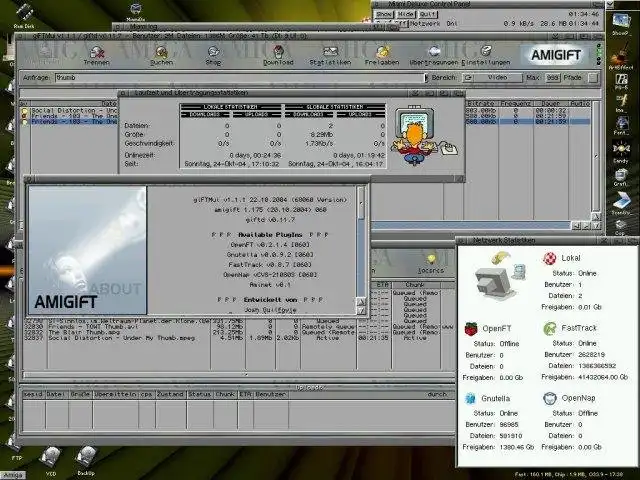This screenshot has height=480, width=640.
Task: Click the Chunk column header in downloads list
Action: coord(416,284)
